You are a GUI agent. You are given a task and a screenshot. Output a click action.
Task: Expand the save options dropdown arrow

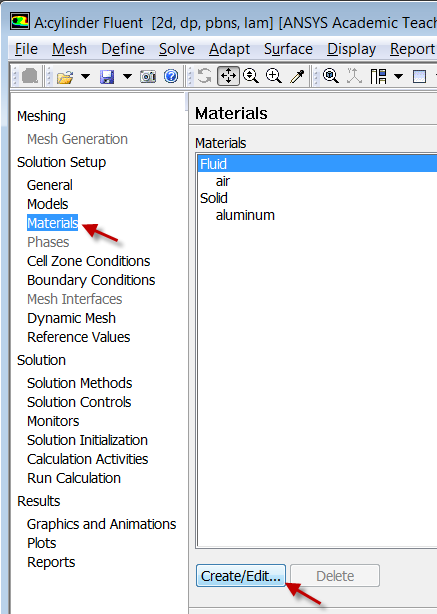click(127, 76)
